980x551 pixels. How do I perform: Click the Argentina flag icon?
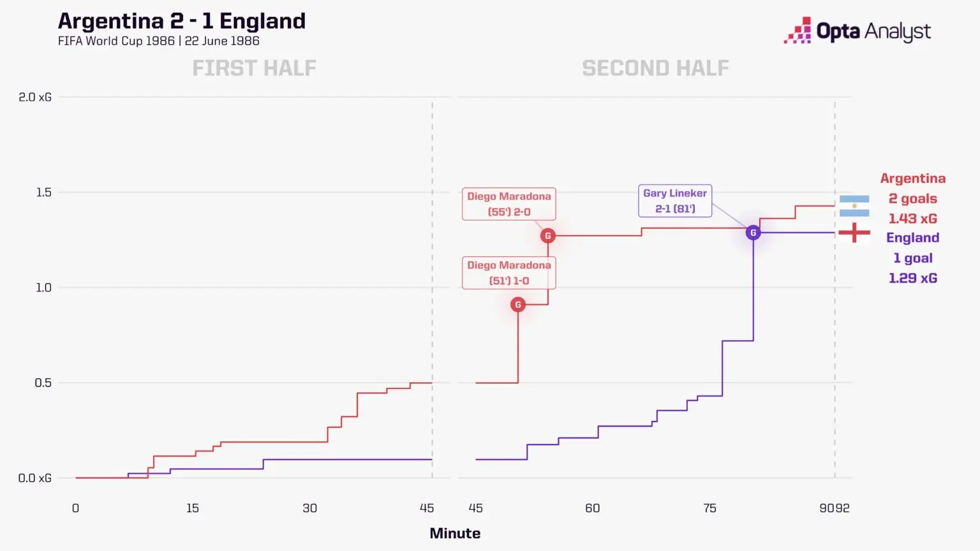pos(854,206)
